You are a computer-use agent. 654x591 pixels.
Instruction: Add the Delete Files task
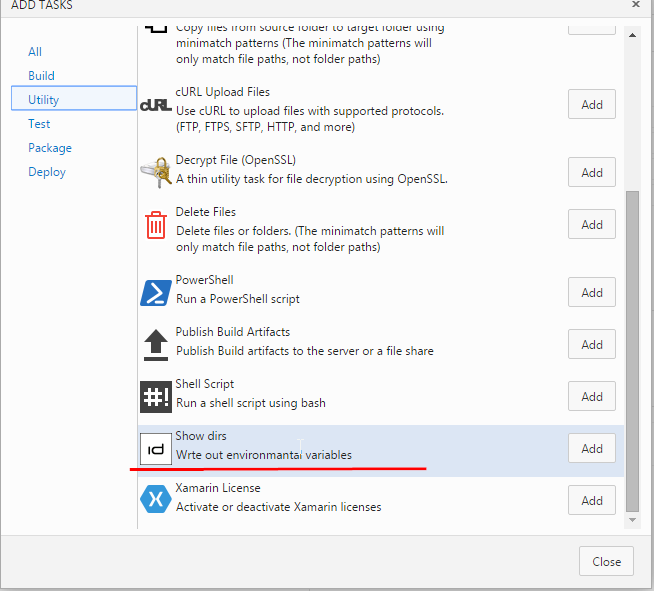tap(592, 225)
